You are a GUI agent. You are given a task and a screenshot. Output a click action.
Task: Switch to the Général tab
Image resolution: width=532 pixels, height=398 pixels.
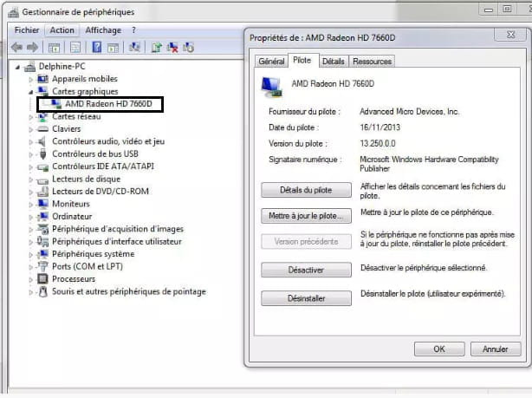click(x=271, y=62)
